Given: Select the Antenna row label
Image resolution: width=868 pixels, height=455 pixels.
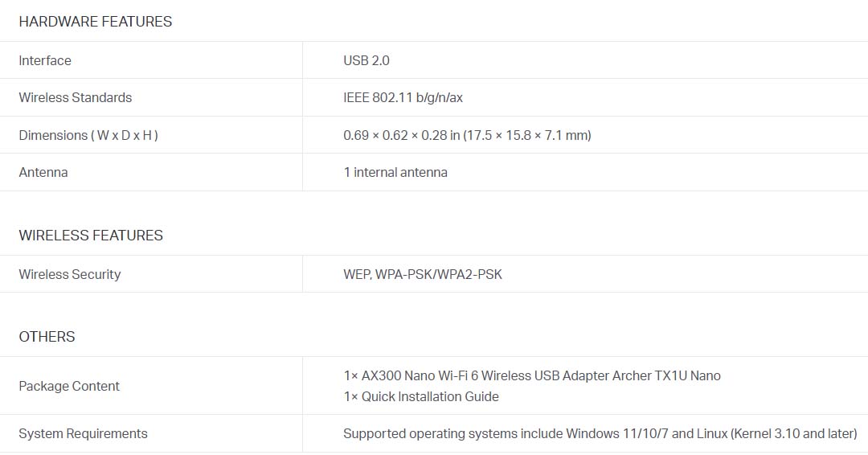Looking at the screenshot, I should coord(43,172).
